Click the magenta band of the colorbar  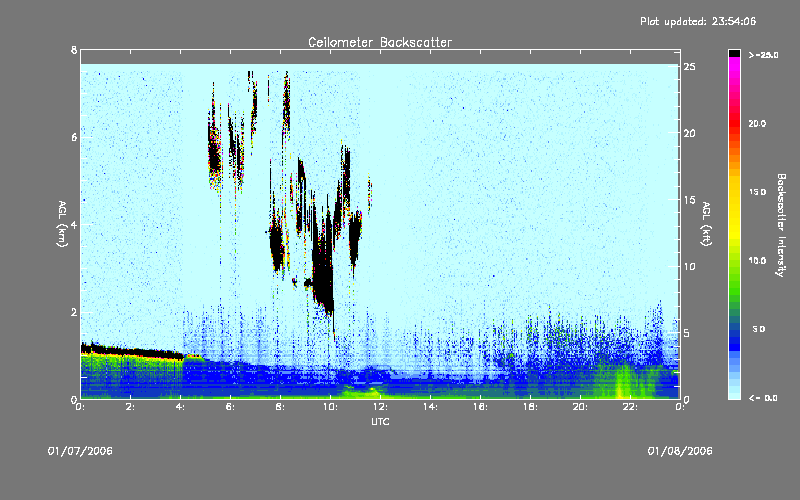tap(734, 66)
